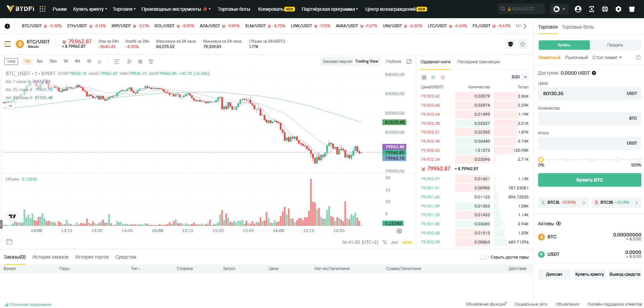This screenshot has width=644, height=308.
Task: Expand the Derivatives menu
Action: (x=176, y=9)
